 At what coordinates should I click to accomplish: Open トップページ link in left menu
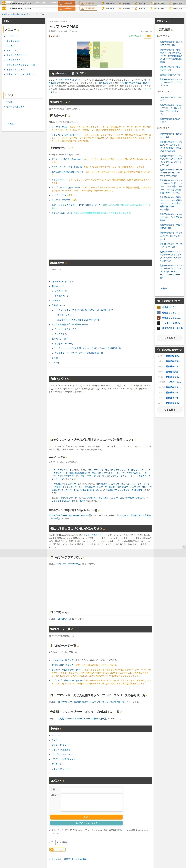(12, 36)
